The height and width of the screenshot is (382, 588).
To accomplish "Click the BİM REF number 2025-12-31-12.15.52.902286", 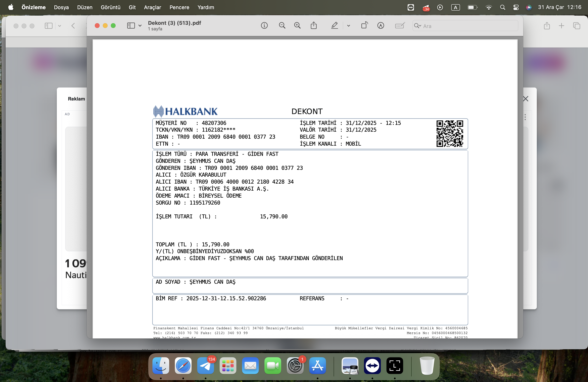I will point(226,298).
